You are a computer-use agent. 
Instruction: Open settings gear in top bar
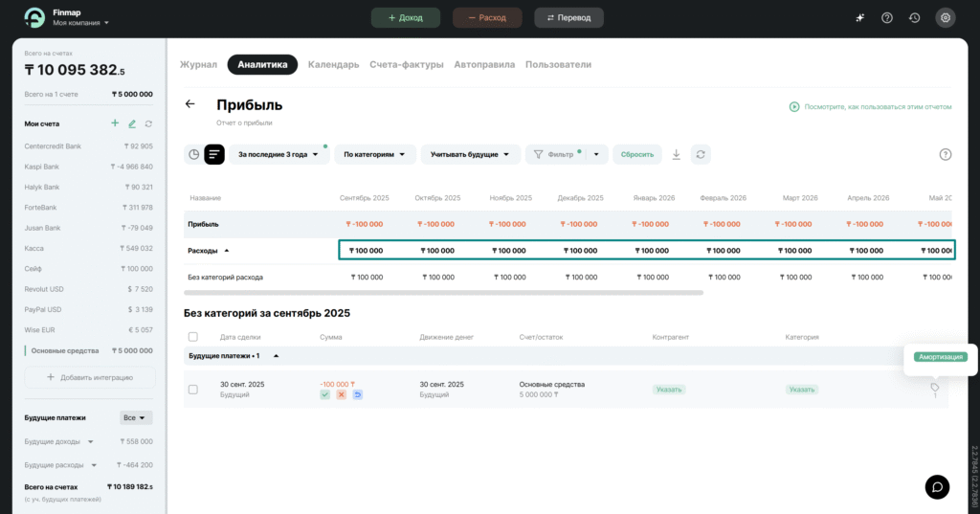click(x=945, y=17)
